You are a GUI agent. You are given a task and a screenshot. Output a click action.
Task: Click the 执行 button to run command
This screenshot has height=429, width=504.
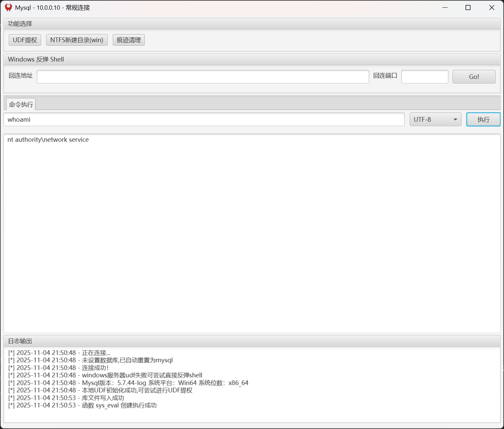[x=483, y=119]
